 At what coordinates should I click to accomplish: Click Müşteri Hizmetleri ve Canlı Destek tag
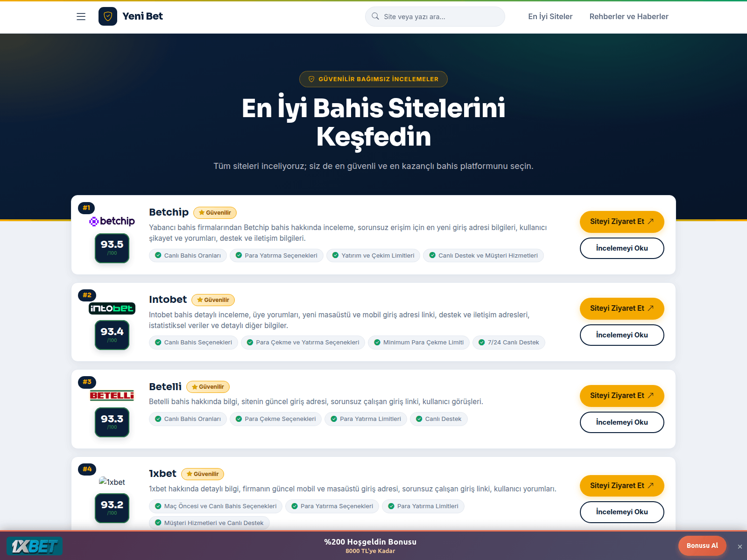point(209,523)
